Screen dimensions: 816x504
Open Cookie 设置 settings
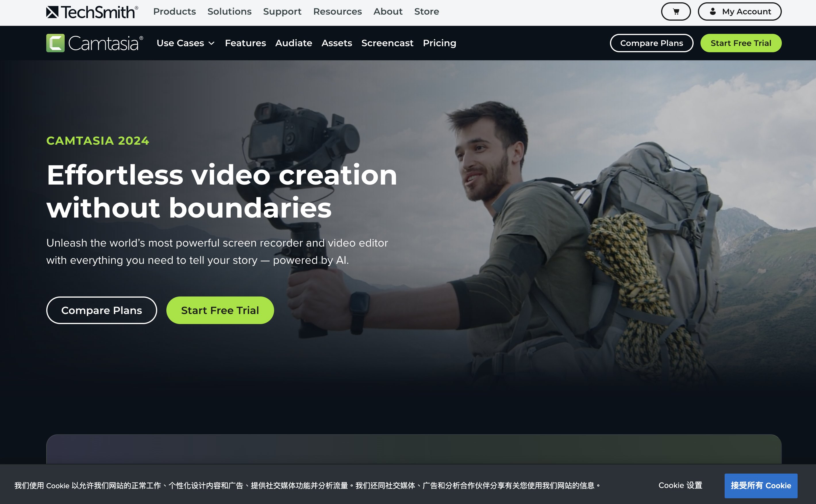(x=680, y=486)
